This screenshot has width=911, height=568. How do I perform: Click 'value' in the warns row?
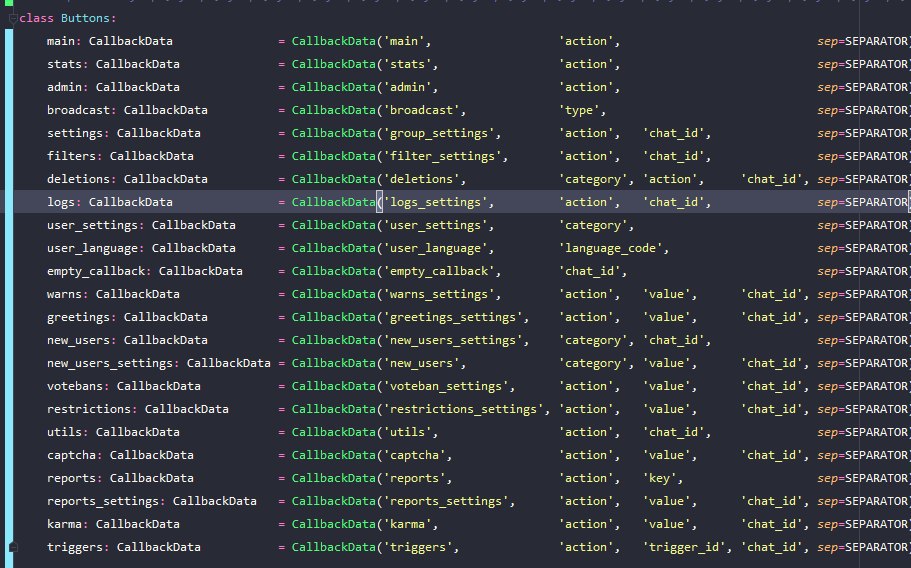[666, 294]
